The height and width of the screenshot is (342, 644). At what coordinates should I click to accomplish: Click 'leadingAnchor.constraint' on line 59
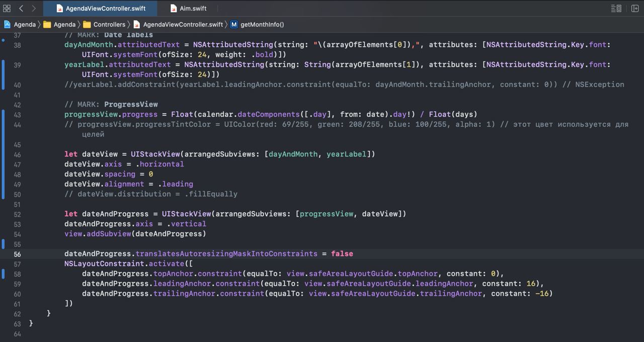click(206, 284)
